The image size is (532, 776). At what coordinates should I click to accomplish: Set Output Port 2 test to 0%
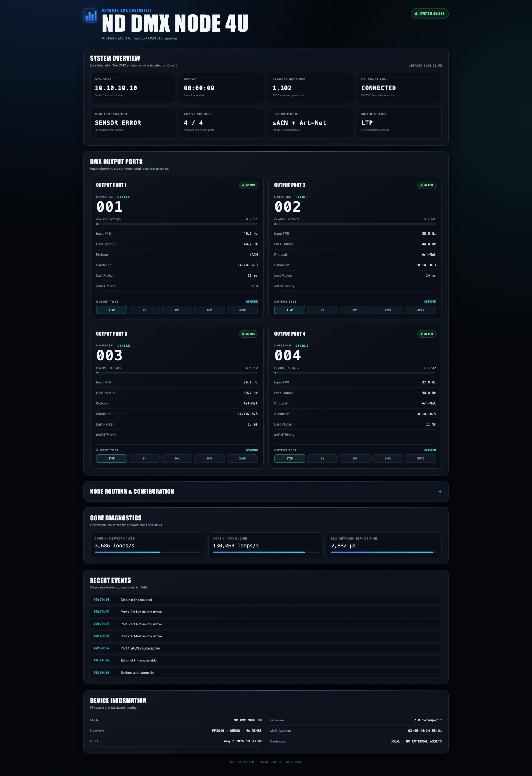pyautogui.click(x=322, y=310)
